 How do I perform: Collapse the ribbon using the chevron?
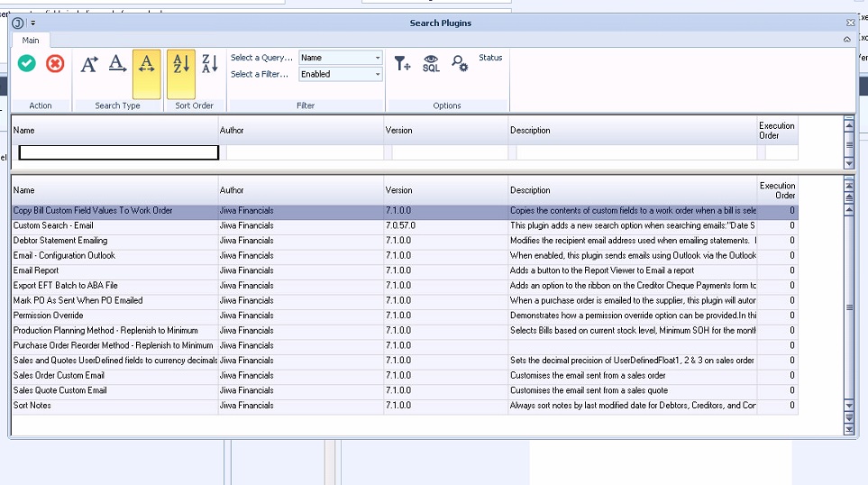tap(846, 41)
